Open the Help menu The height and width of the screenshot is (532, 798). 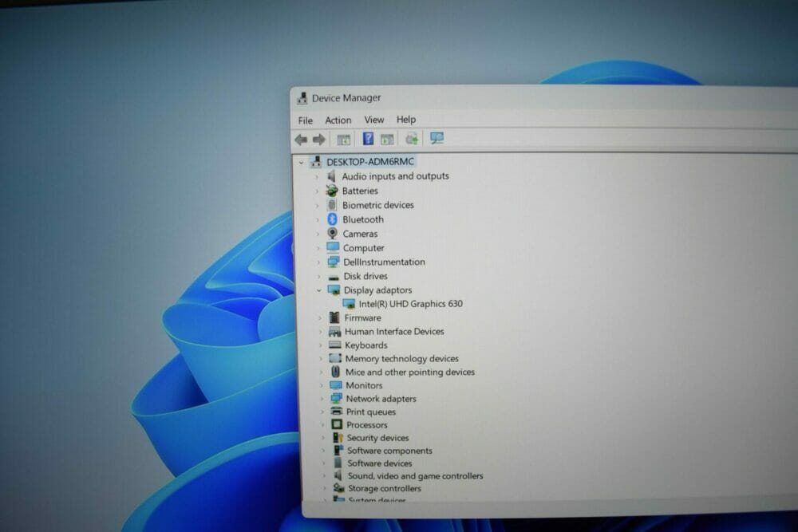(406, 120)
